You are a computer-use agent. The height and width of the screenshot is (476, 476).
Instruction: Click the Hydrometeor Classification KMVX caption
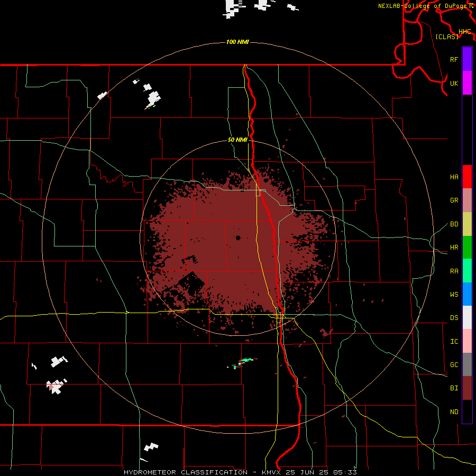click(x=240, y=472)
